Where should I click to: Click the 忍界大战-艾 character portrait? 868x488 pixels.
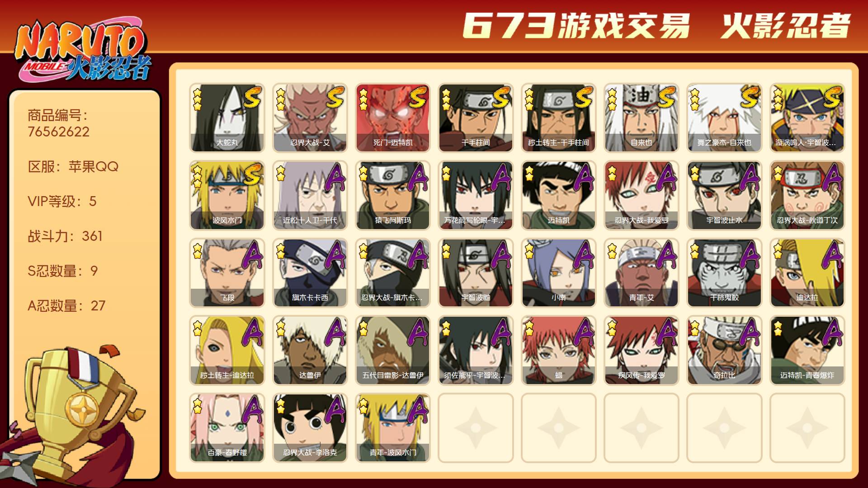(310, 117)
